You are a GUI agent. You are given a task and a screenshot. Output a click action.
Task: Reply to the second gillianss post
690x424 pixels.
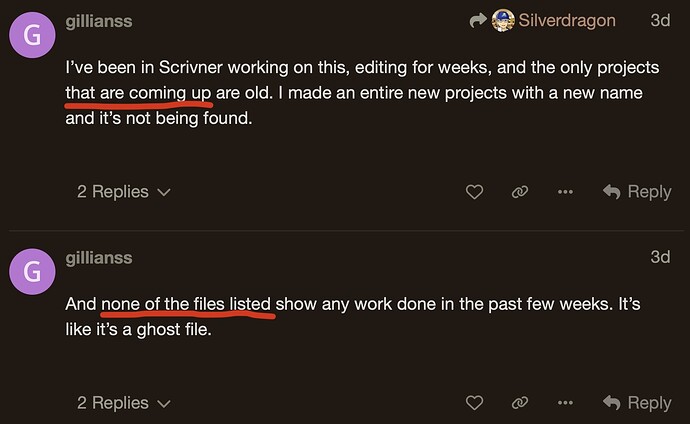click(637, 403)
